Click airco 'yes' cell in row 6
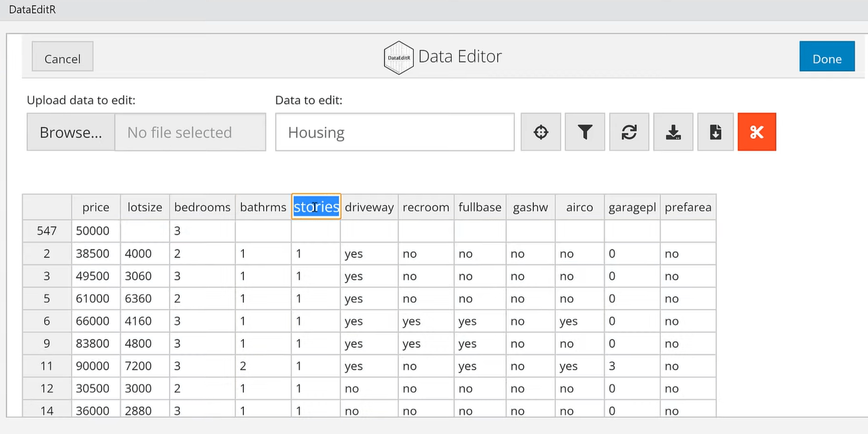The image size is (868, 434). pos(580,321)
